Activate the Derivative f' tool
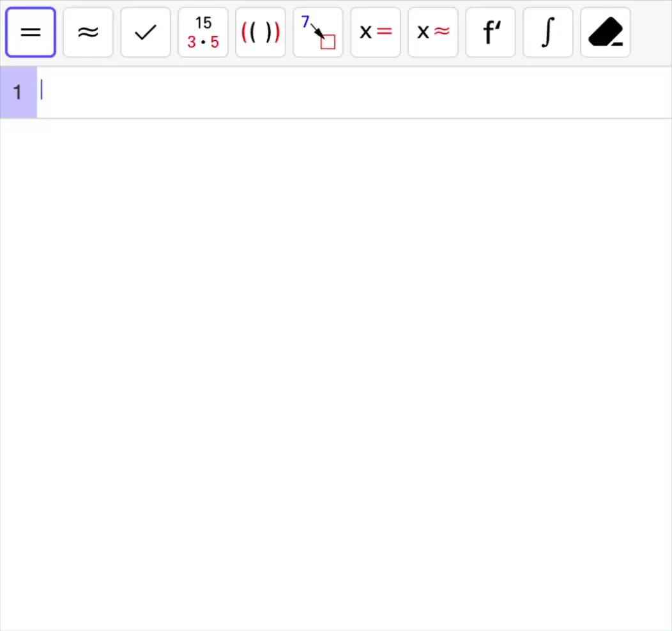Viewport: 672px width, 631px height. [490, 32]
